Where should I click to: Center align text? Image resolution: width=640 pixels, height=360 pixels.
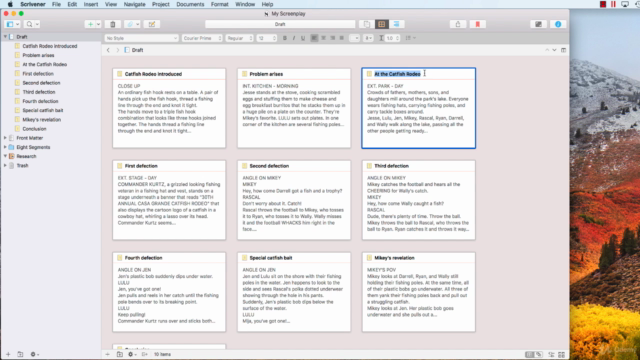pyautogui.click(x=323, y=38)
